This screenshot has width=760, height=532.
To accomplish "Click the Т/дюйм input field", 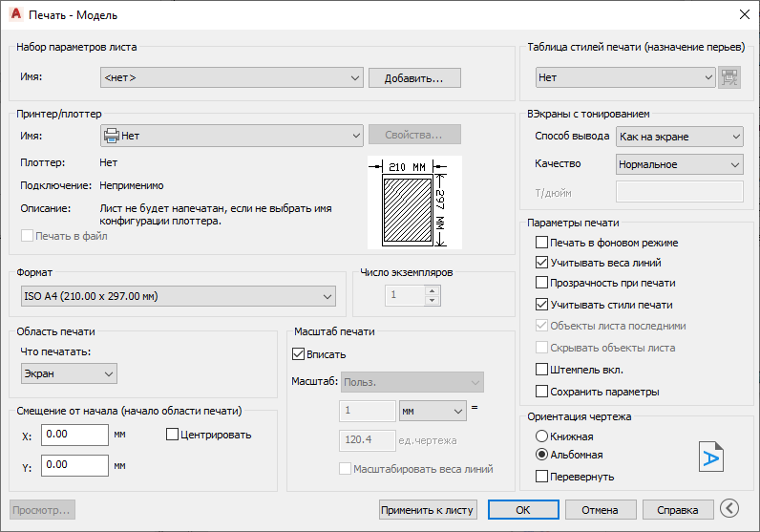I will [x=680, y=192].
